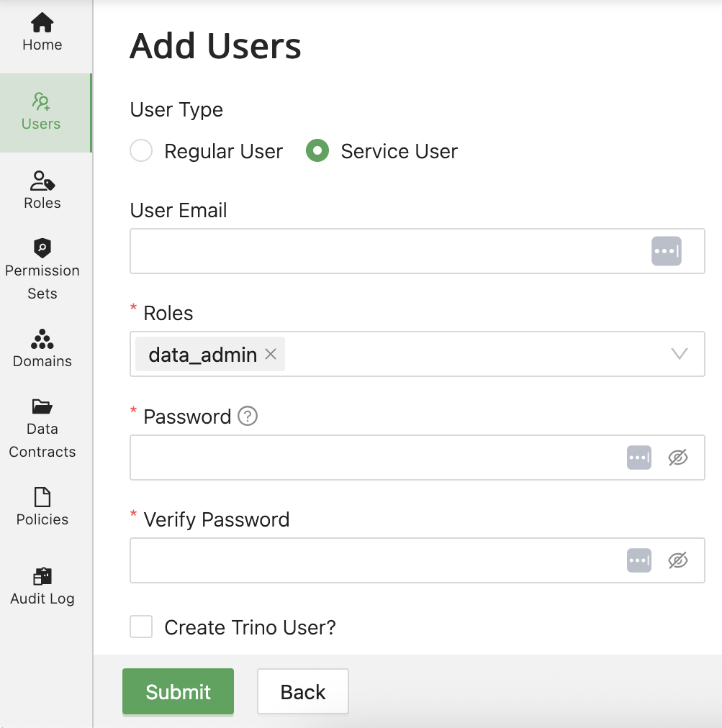Click the autofill icon in User Email field
Image resolution: width=722 pixels, height=728 pixels.
[x=666, y=250]
